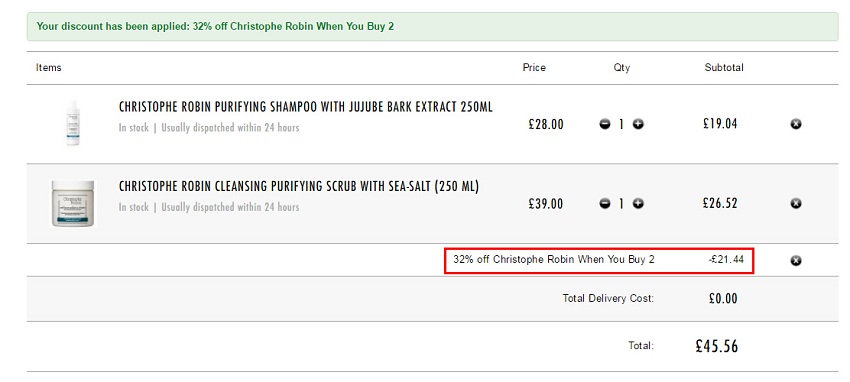Open Christophe Robin Purifying Shampoo product title link
This screenshot has height=382, width=850.
pos(306,107)
